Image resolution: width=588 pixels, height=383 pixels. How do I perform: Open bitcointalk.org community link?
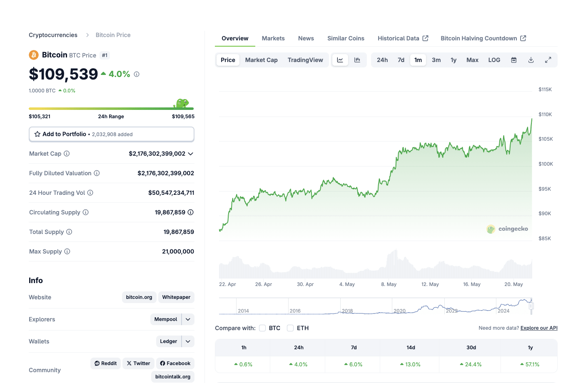coord(173,377)
